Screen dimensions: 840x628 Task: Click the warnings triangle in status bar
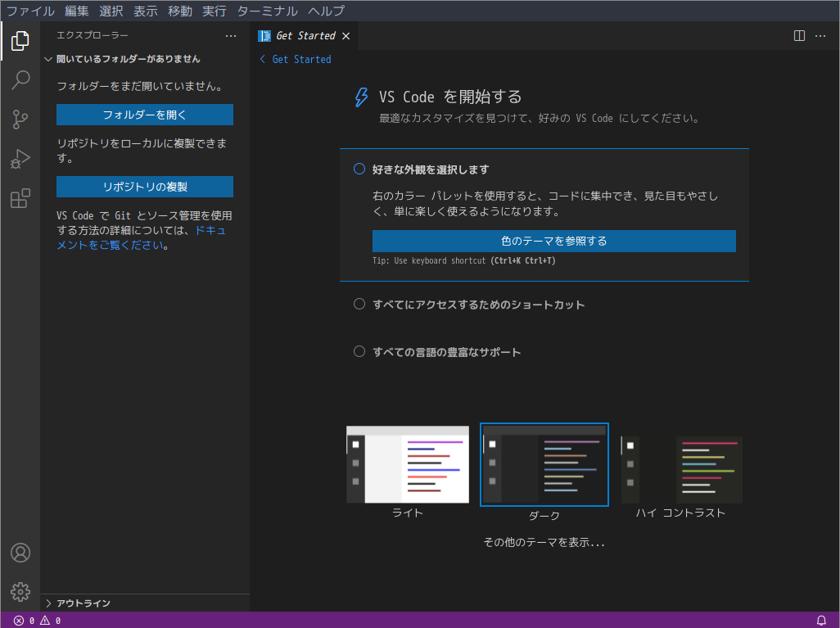point(45,621)
